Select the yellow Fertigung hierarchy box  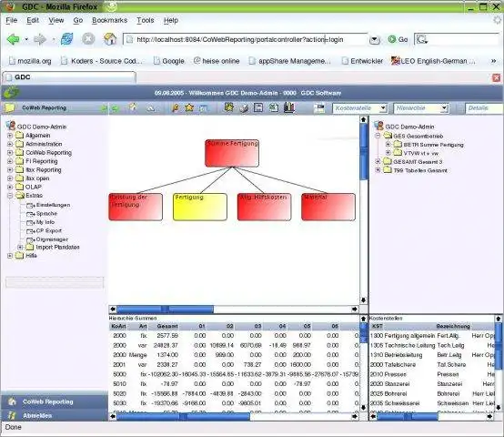pyautogui.click(x=200, y=207)
